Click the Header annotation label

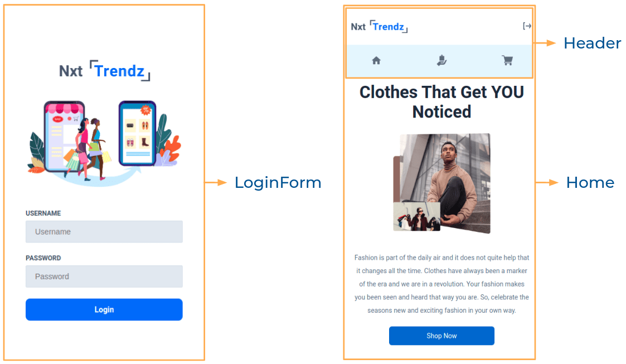click(593, 43)
